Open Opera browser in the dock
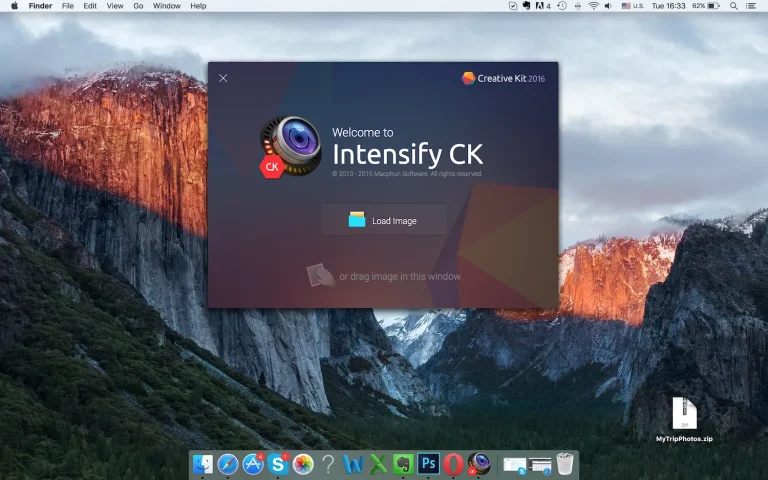Viewport: 768px width, 480px height. pyautogui.click(x=454, y=464)
